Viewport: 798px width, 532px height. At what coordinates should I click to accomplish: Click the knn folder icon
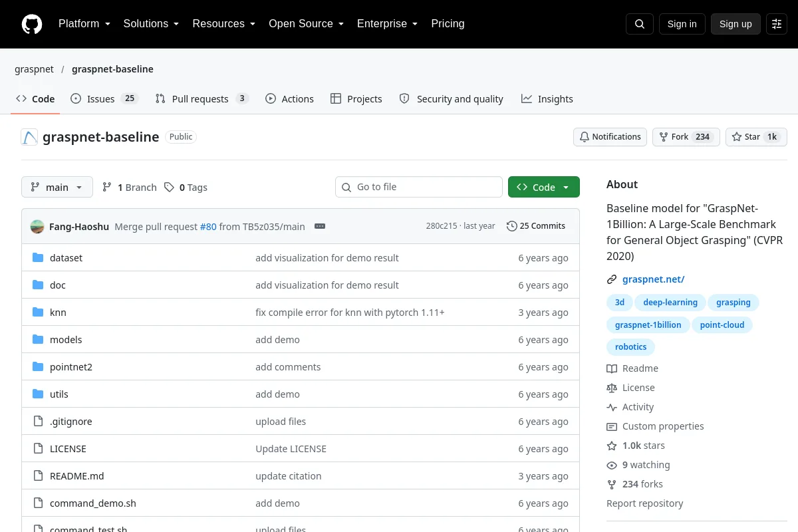[38, 312]
